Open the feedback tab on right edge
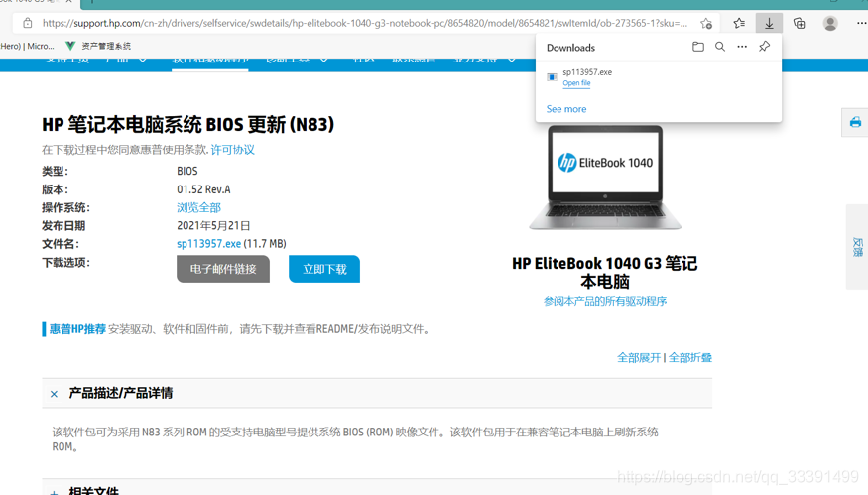This screenshot has width=868, height=495. [857, 247]
